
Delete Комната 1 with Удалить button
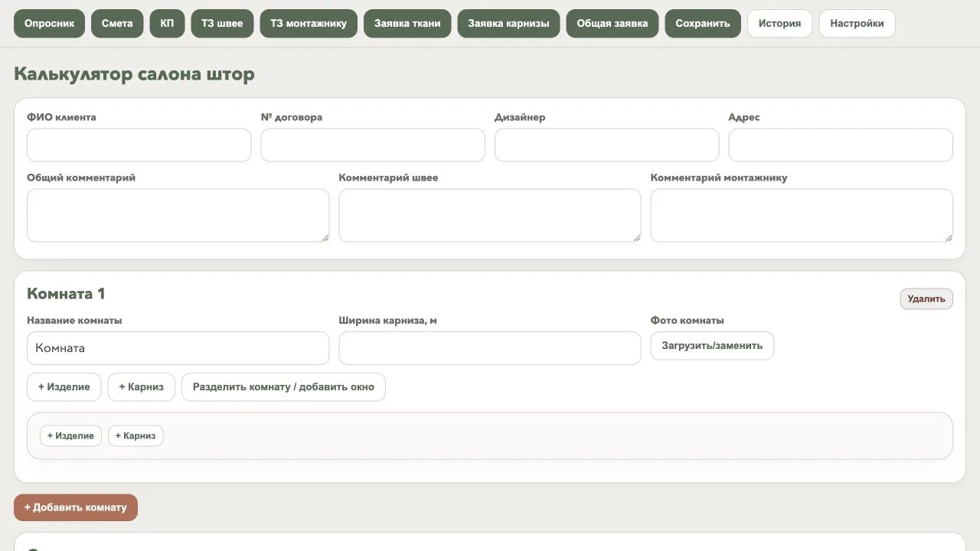click(x=926, y=298)
